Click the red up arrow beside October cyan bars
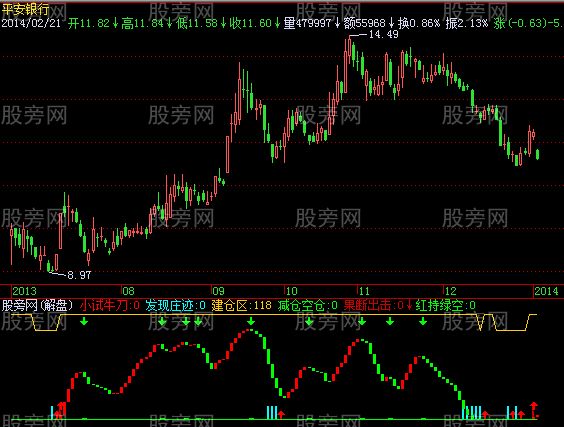The height and width of the screenshot is (427, 564). tap(281, 414)
